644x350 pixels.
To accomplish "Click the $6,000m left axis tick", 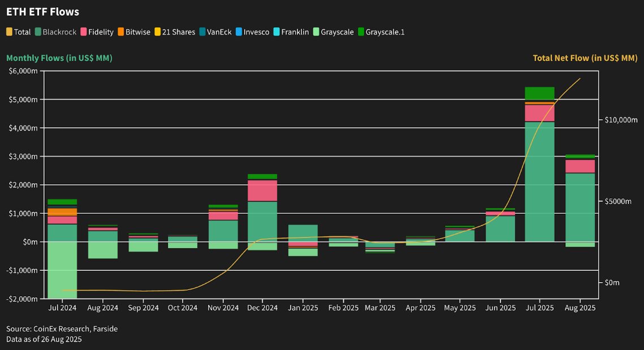I will tap(23, 71).
